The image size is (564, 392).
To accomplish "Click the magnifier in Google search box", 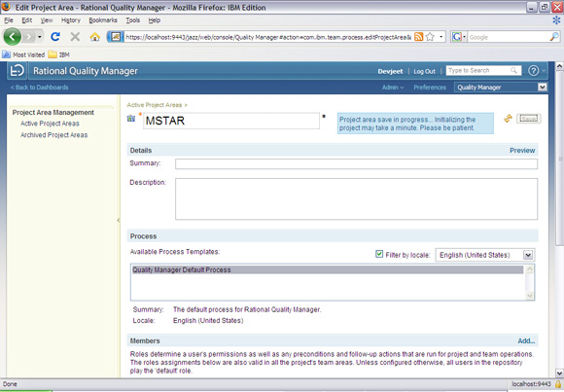I will 554,37.
